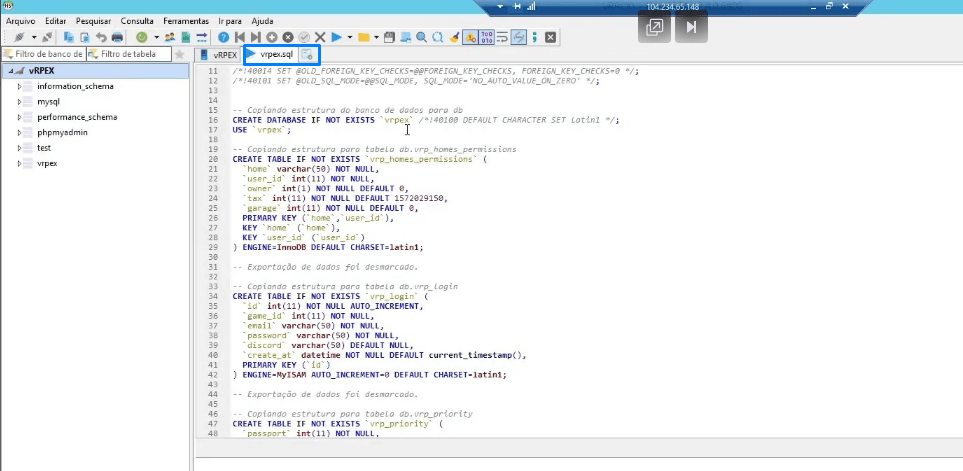Switch to the vrpex.sql query tab
The height and width of the screenshot is (471, 963).
tap(271, 55)
